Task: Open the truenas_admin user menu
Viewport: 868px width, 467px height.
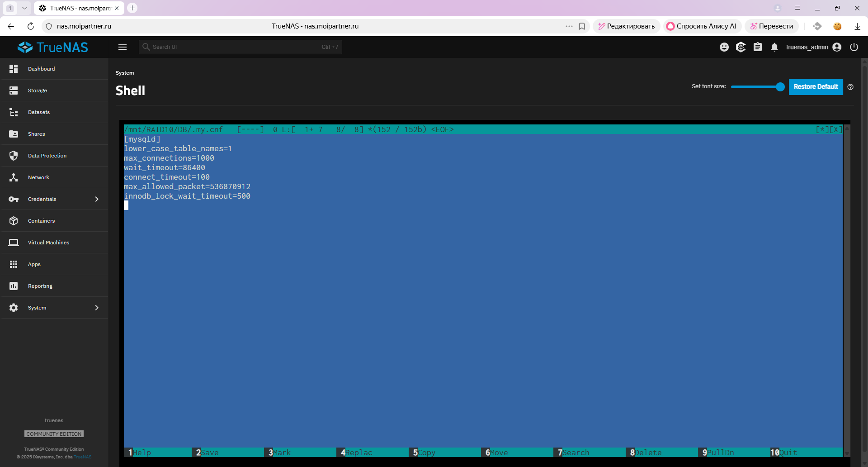Action: [x=813, y=47]
